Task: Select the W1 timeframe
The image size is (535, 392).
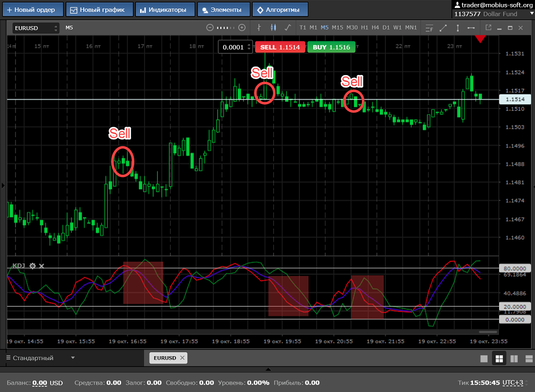Action: click(x=397, y=28)
